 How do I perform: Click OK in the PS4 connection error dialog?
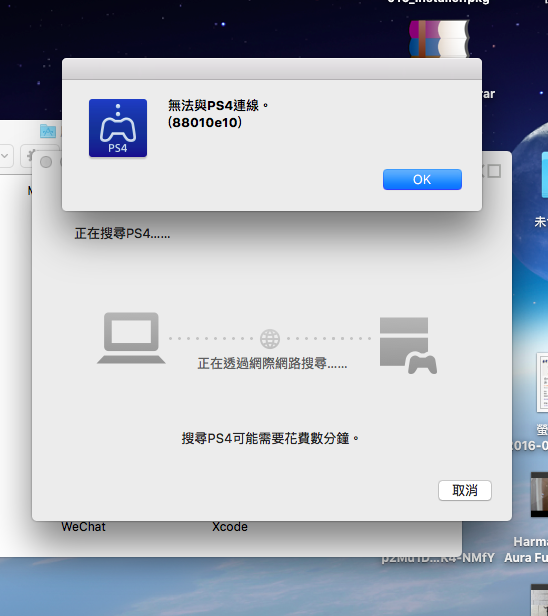[x=422, y=180]
